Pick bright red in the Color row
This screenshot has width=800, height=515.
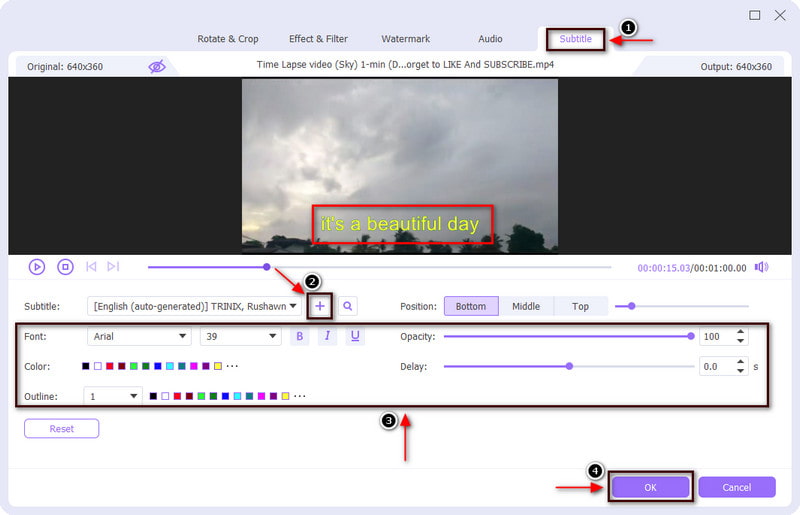click(110, 366)
